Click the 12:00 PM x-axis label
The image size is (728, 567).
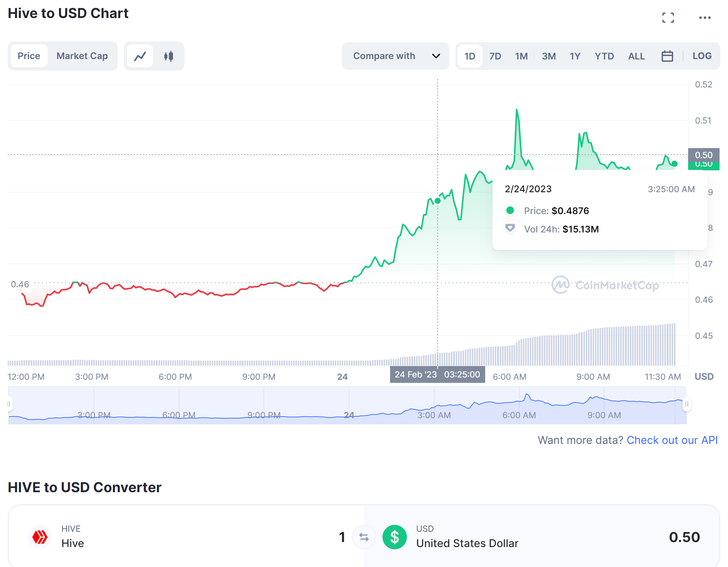26,377
